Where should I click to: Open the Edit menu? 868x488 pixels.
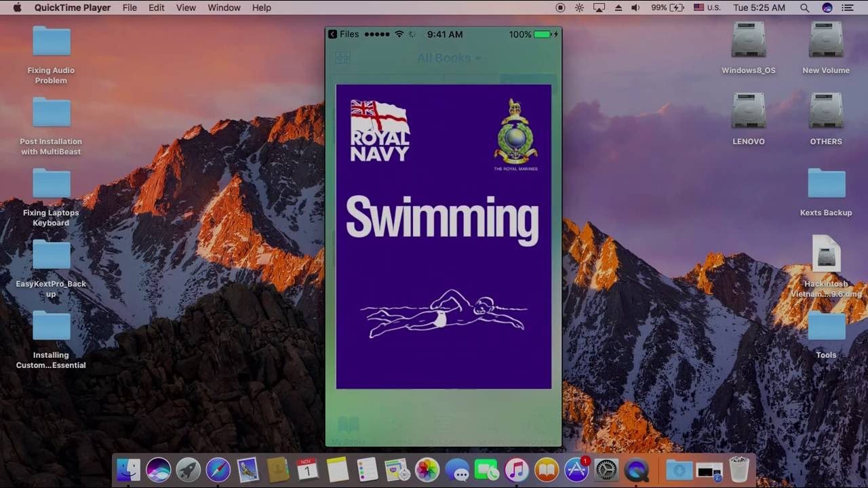(157, 7)
